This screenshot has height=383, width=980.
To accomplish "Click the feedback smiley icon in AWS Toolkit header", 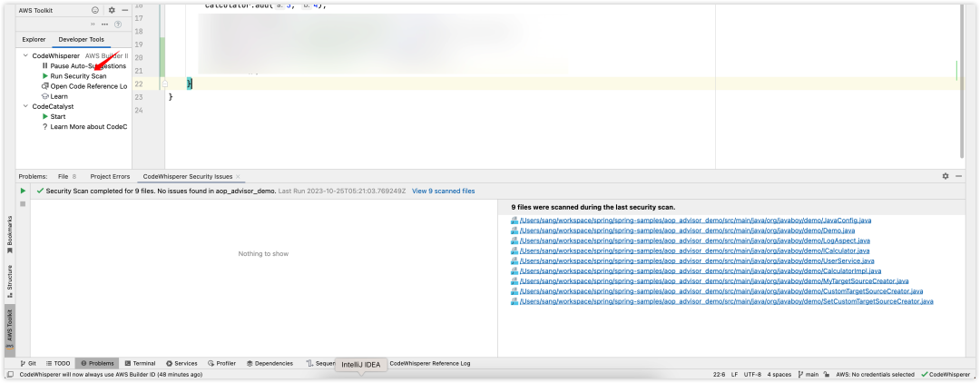I will pyautogui.click(x=95, y=10).
